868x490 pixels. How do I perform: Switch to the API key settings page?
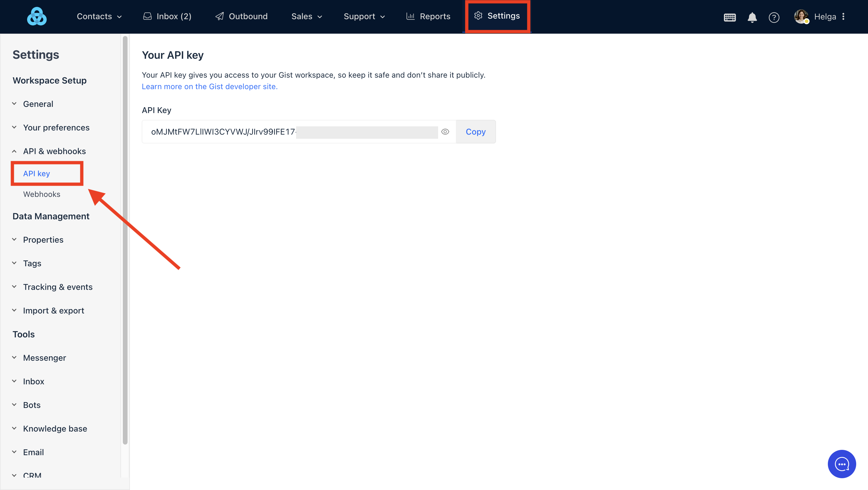click(36, 173)
